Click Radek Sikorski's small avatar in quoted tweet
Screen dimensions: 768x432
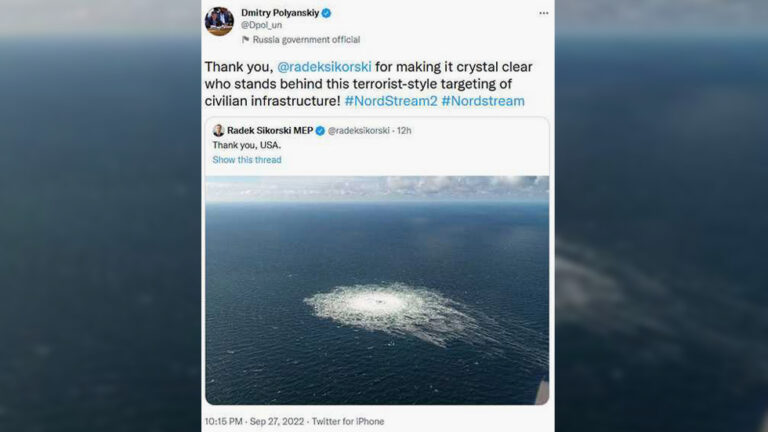[218, 130]
